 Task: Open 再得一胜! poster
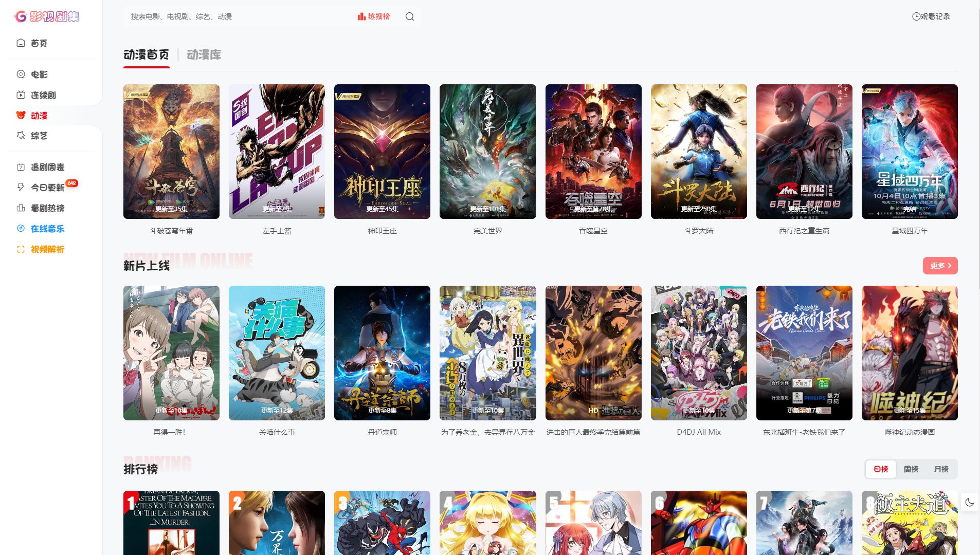(x=171, y=353)
